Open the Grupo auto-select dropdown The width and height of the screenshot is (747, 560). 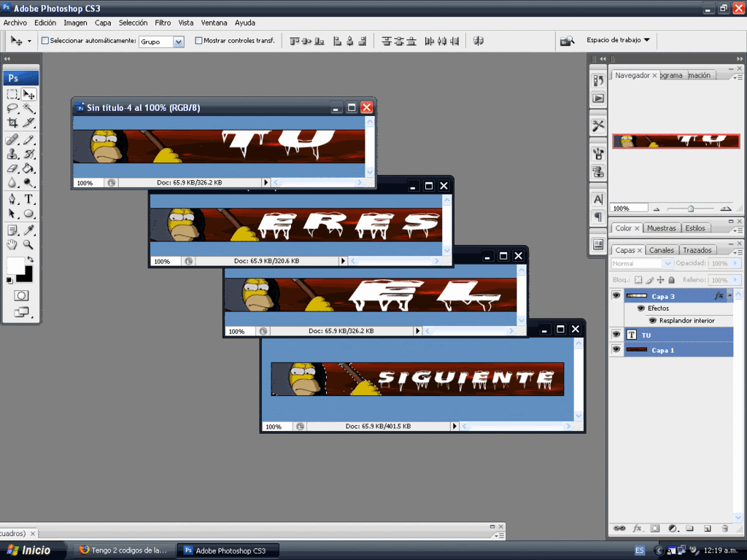[x=178, y=42]
